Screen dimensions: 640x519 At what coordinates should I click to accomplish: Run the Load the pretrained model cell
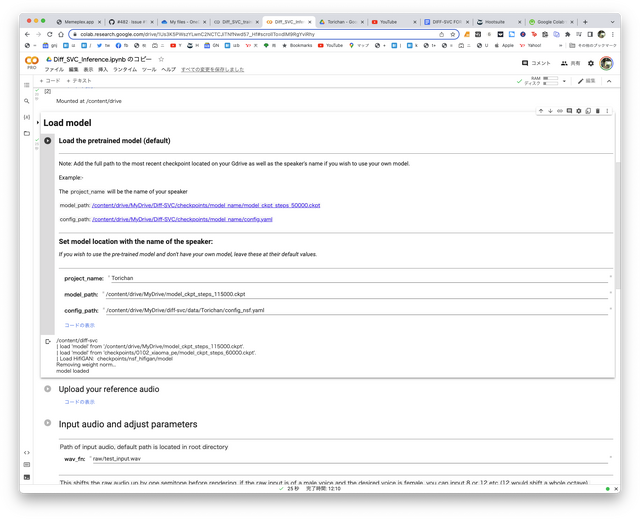[x=48, y=141]
